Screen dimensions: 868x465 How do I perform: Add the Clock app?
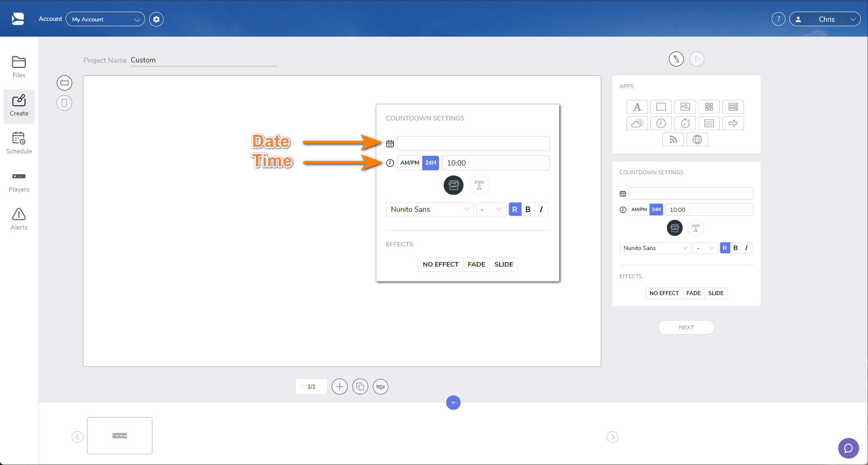[x=661, y=123]
